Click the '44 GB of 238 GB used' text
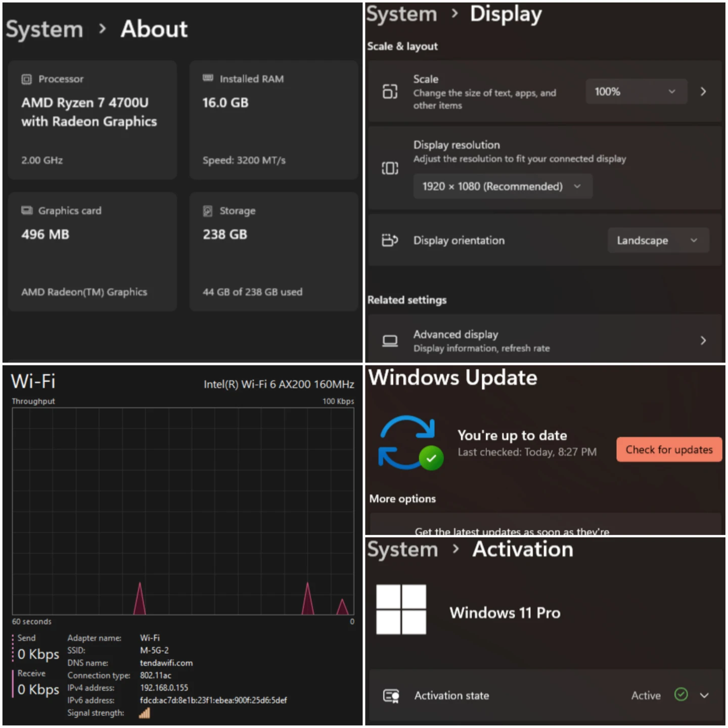 tap(252, 292)
